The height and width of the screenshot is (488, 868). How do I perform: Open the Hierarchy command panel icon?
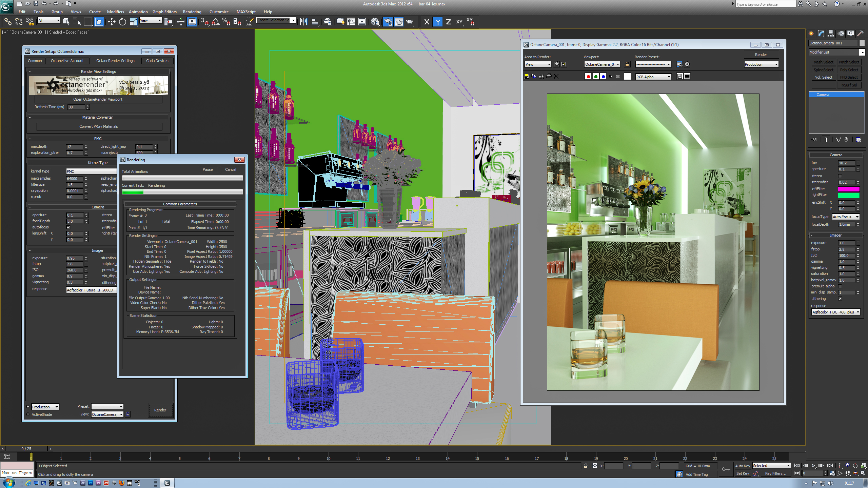(831, 34)
